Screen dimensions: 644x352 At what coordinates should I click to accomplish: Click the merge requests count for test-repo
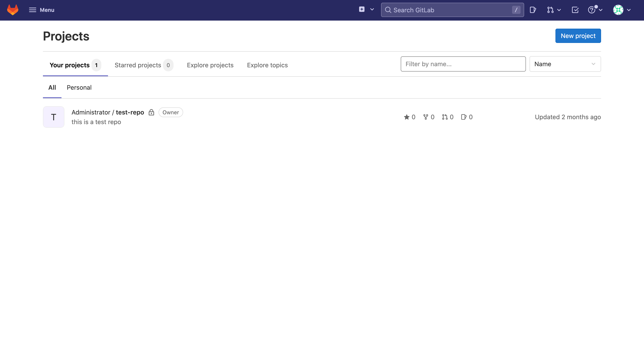[x=447, y=117]
